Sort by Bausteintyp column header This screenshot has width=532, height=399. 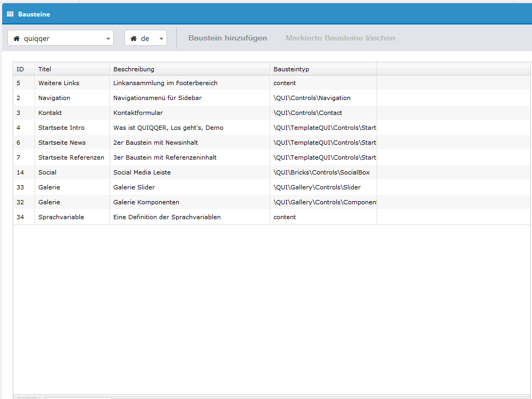[x=323, y=69]
